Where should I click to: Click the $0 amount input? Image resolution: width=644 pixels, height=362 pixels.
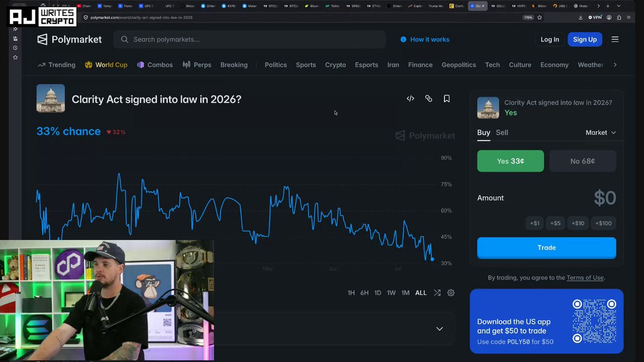click(605, 198)
